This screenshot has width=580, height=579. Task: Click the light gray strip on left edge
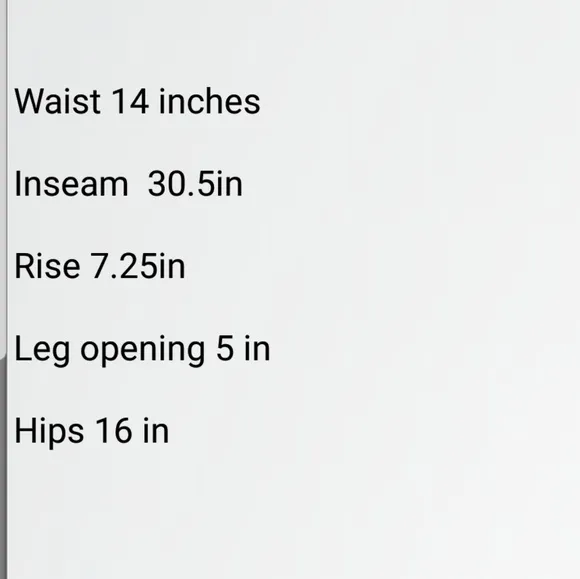tap(3, 178)
